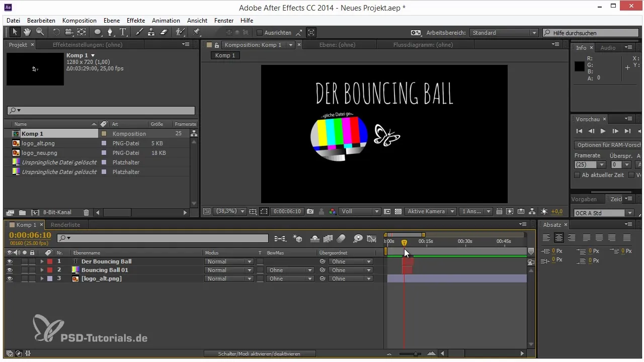Image resolution: width=644 pixels, height=362 pixels.
Task: Hide the Bouncing Ball 01 layer
Action: [10, 270]
